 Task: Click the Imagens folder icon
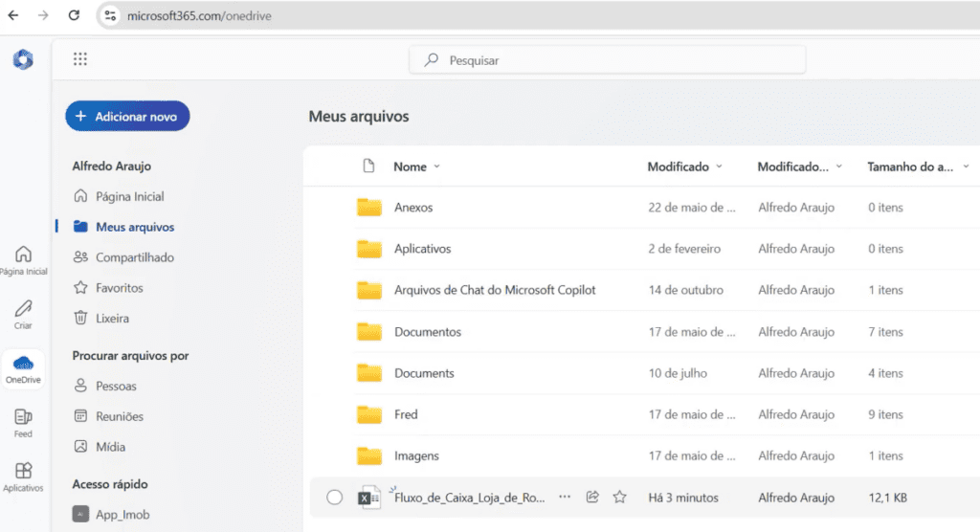[369, 455]
